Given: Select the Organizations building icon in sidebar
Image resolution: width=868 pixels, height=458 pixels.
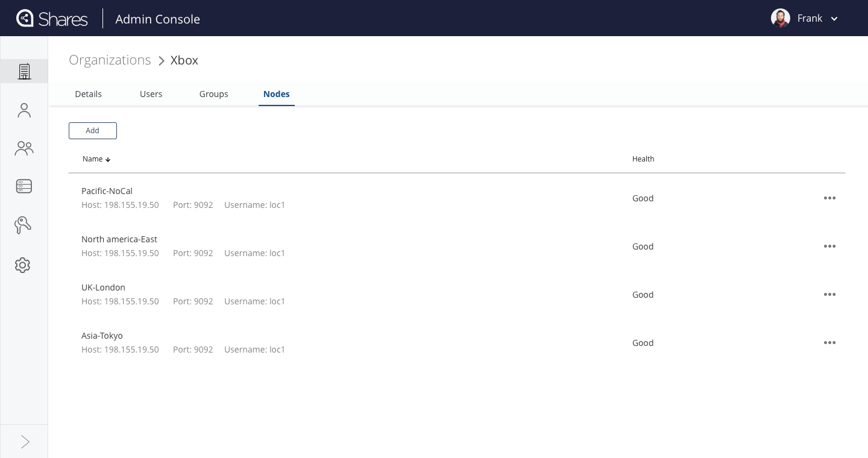Looking at the screenshot, I should (24, 71).
